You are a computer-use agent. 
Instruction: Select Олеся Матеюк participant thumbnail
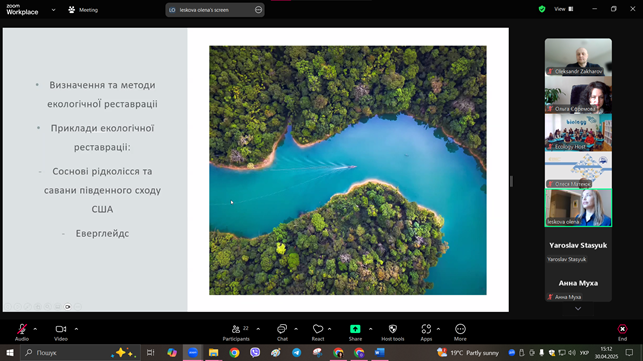click(x=578, y=170)
